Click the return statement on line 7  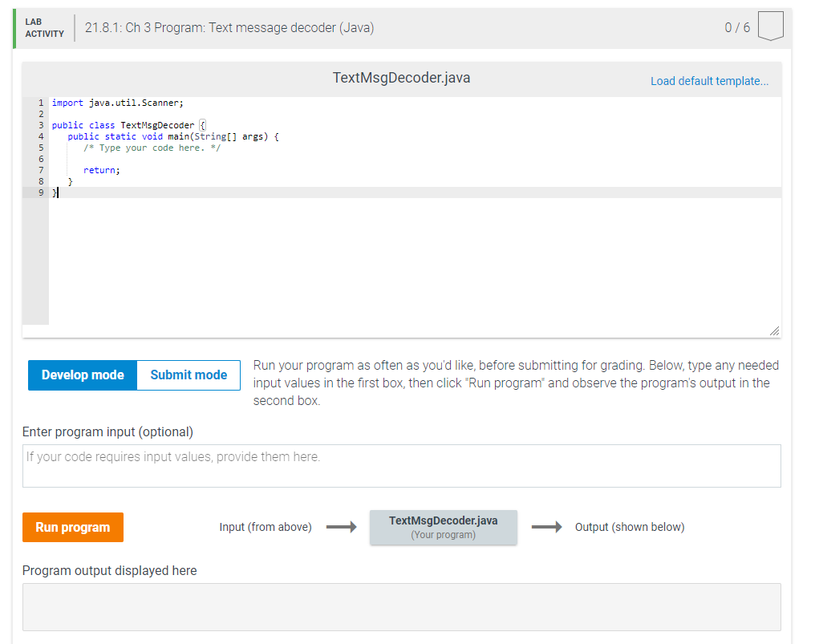pos(101,170)
